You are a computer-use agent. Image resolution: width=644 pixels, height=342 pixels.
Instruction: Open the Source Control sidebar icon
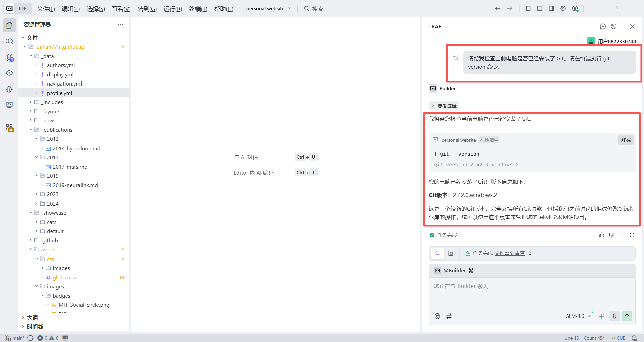coord(9,57)
